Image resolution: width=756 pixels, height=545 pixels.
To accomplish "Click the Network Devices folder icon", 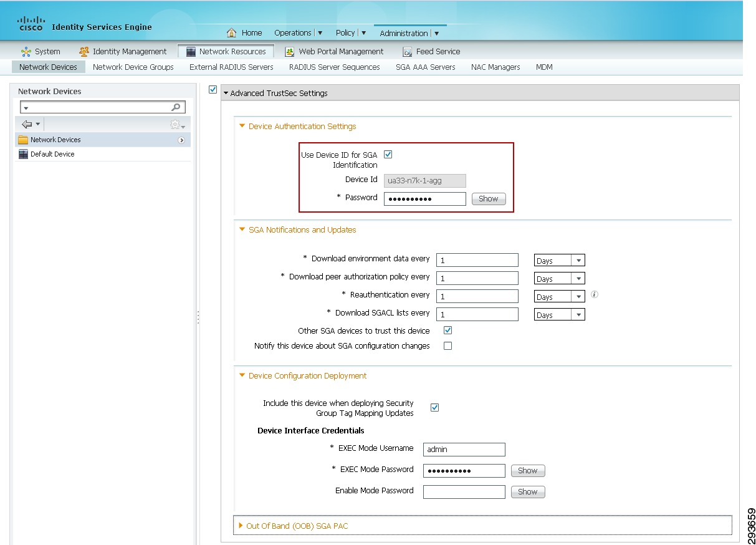I will (23, 140).
